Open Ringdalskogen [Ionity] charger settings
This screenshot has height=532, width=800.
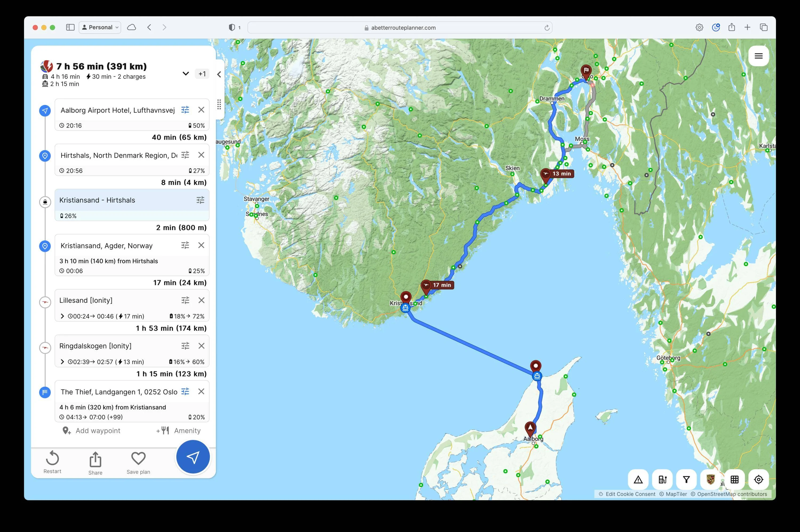tap(185, 346)
